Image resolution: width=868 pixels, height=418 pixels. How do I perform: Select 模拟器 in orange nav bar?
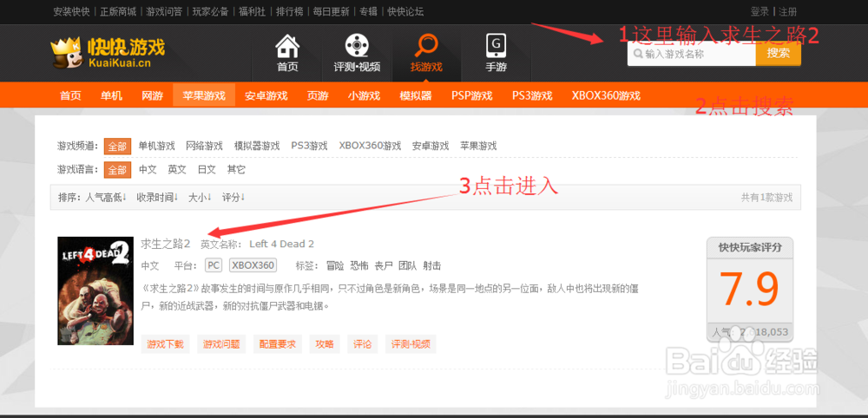coord(416,95)
